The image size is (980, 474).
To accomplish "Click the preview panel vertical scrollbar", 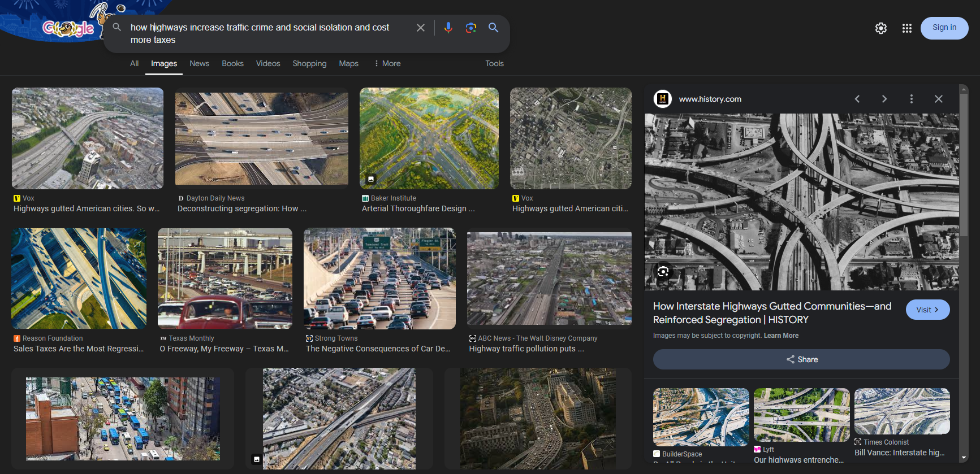I will click(964, 164).
